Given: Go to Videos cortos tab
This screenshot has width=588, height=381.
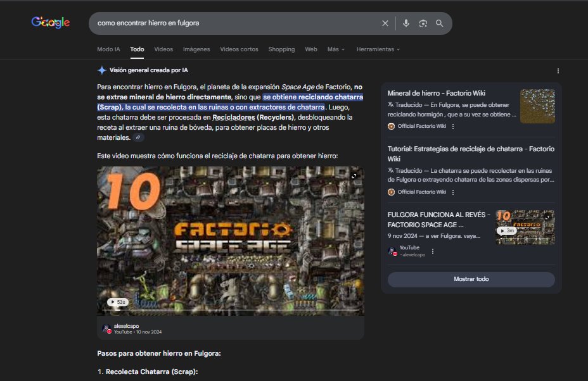Looking at the screenshot, I should point(239,49).
